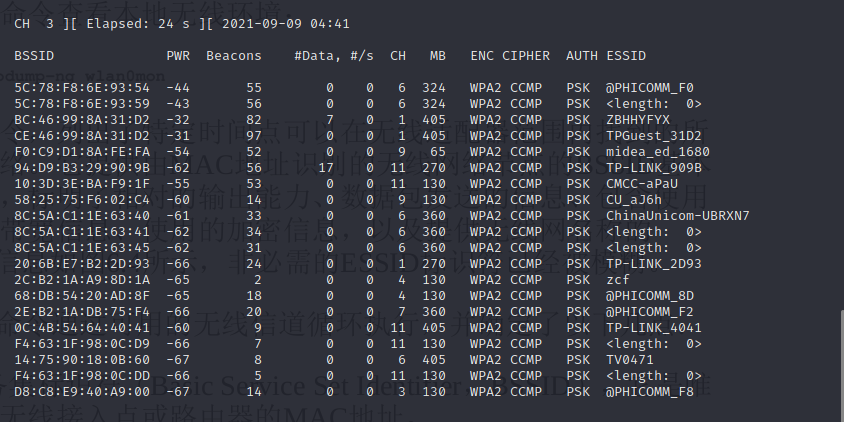The width and height of the screenshot is (844, 422).
Task: Select BSSID F4:63:1F:98:0C:D9
Action: (82, 344)
